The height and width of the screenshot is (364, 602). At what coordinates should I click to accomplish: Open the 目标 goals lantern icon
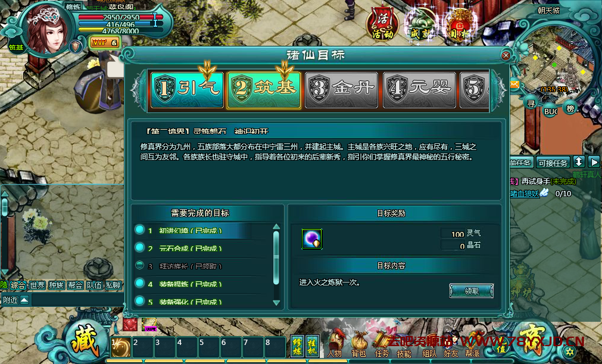click(460, 26)
